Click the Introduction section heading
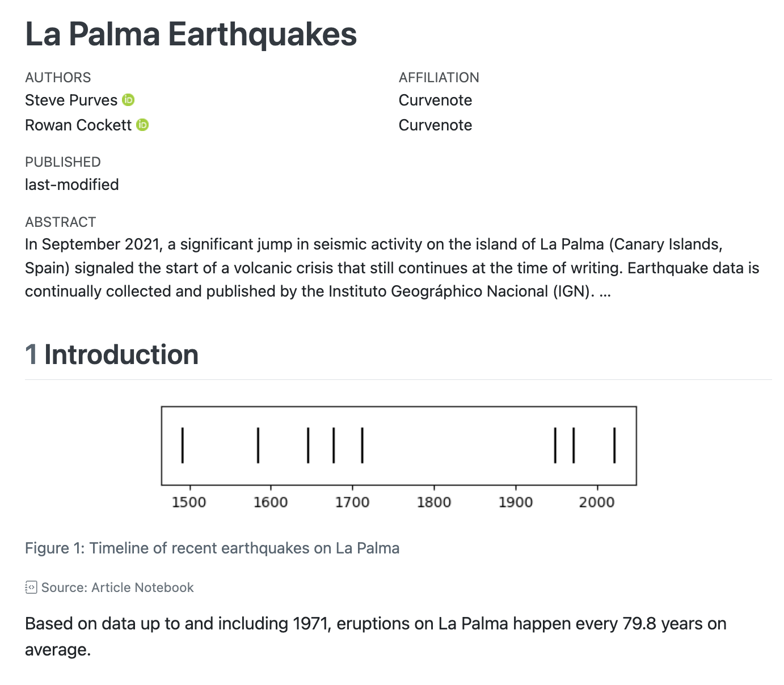784x685 pixels. 121,355
